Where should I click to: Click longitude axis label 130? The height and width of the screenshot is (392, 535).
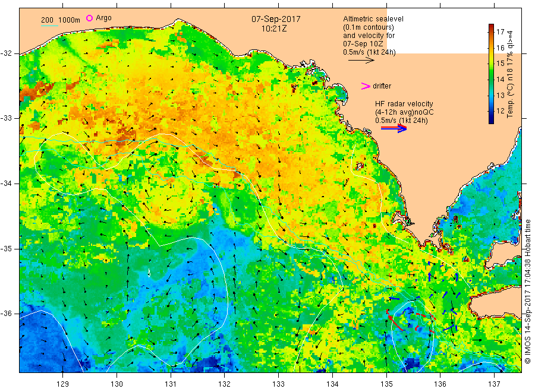[x=117, y=384]
